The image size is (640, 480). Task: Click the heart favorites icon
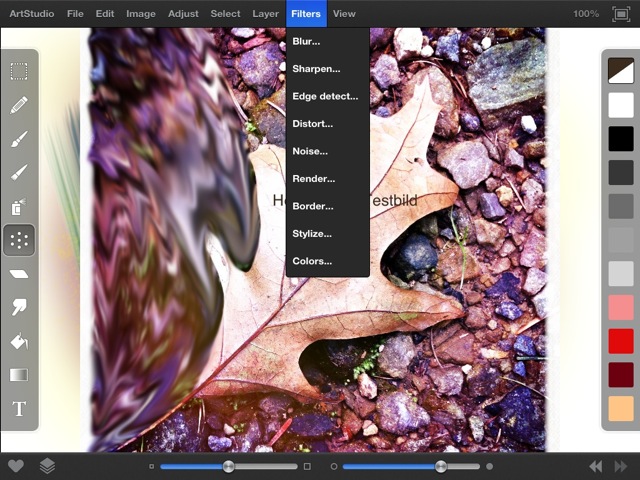pyautogui.click(x=15, y=466)
